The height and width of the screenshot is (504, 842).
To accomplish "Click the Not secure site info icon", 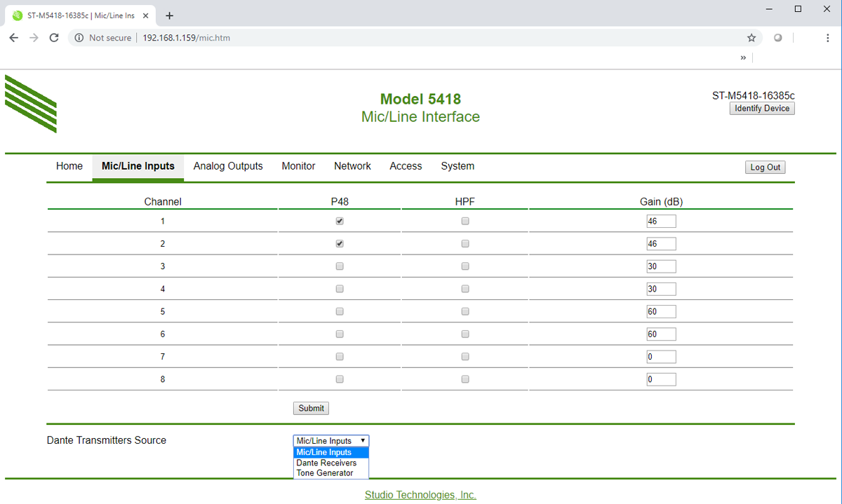I will 79,38.
